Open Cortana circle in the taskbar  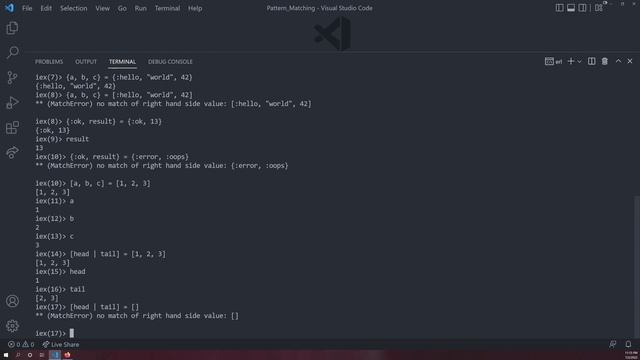[30, 355]
